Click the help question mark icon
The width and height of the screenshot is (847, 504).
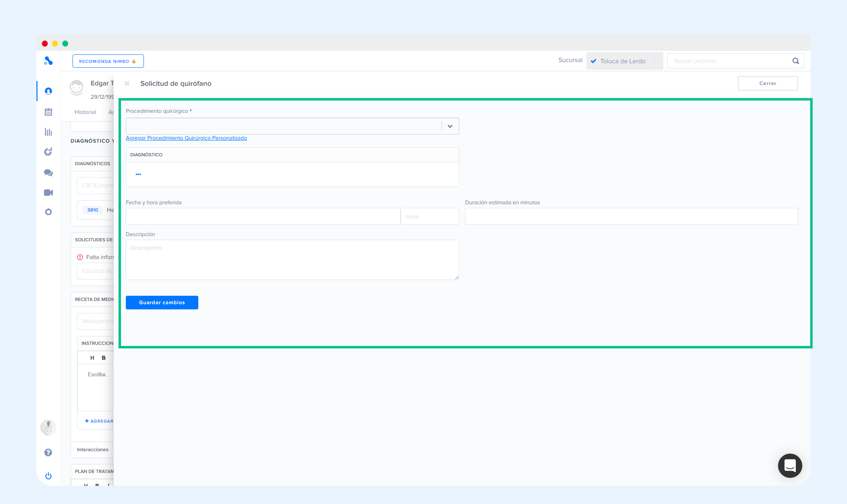pos(48,452)
